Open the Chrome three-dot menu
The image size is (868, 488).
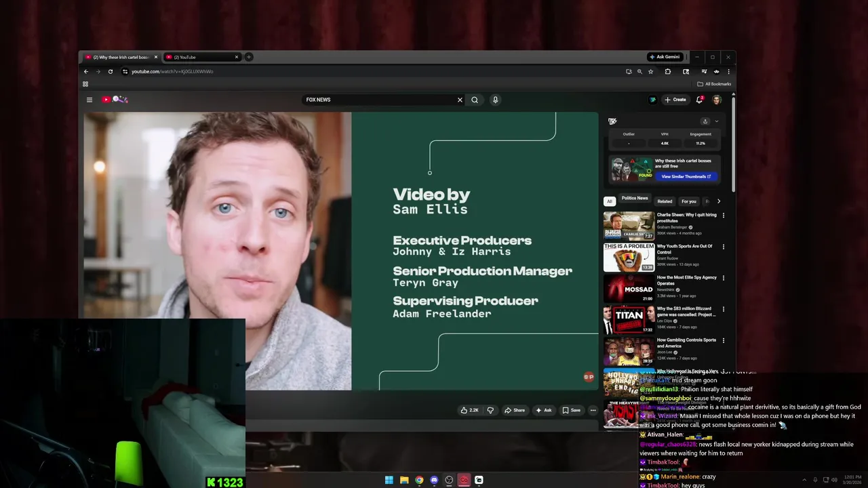pos(728,71)
